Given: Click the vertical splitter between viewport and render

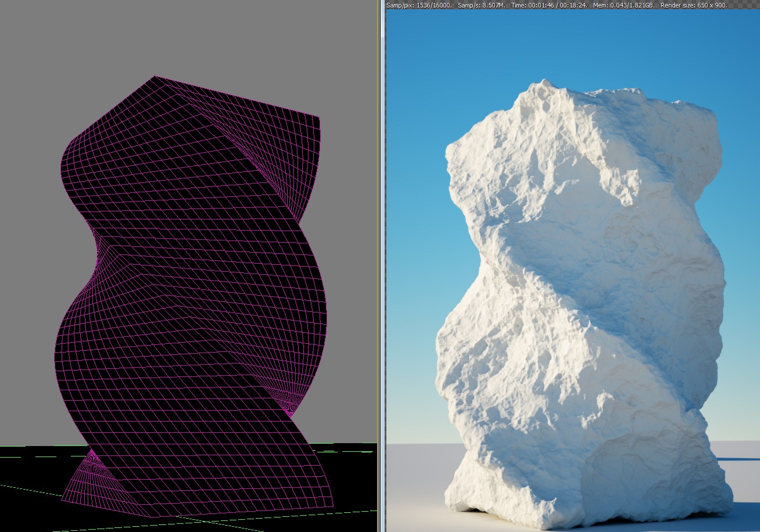Looking at the screenshot, I should click(x=381, y=266).
